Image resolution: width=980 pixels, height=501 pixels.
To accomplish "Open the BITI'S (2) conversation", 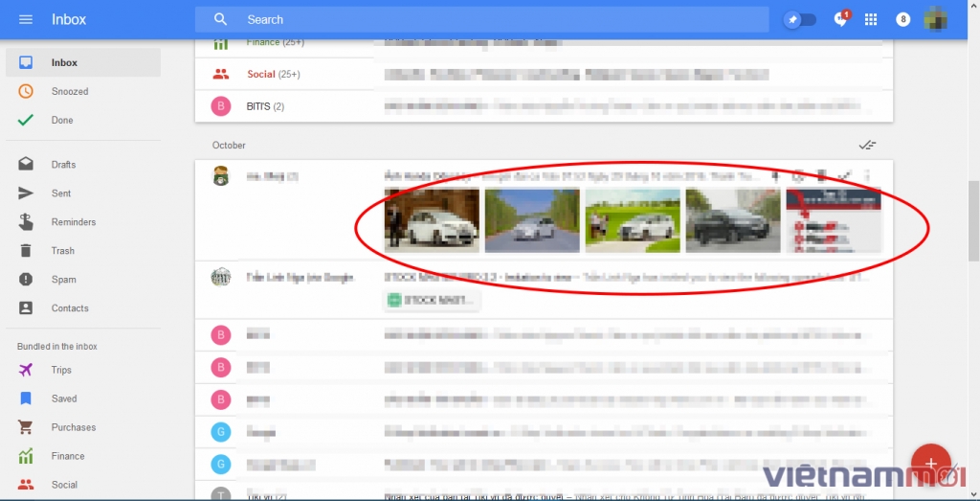I will (x=544, y=106).
